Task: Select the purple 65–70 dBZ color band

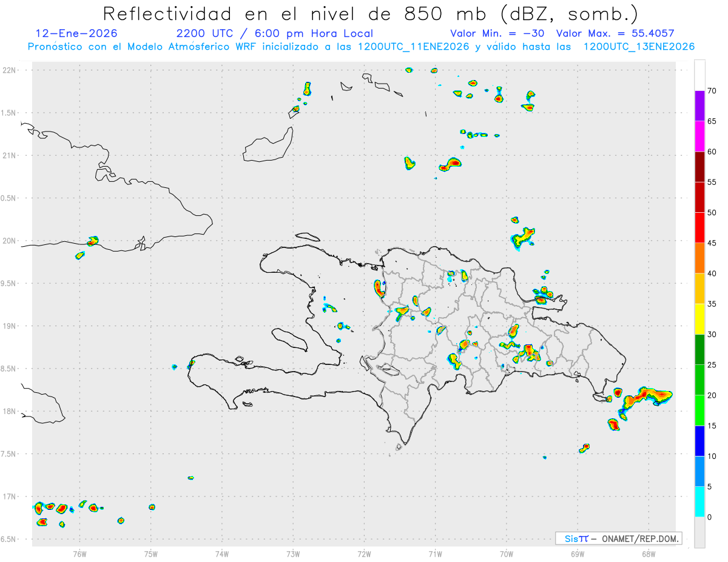Action: [x=699, y=106]
